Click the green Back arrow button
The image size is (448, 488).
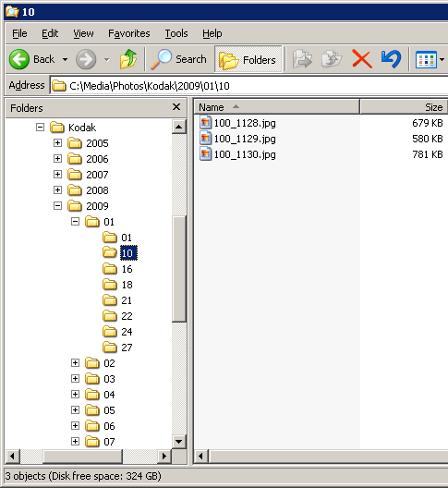click(19, 59)
